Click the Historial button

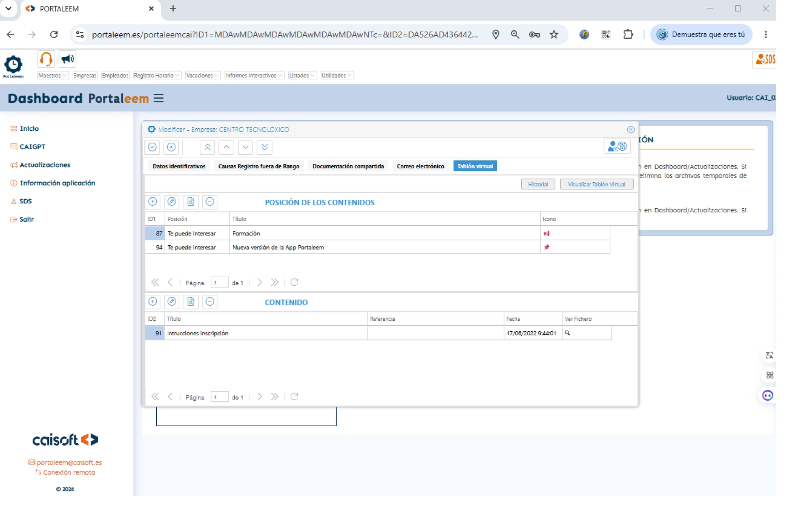coord(538,184)
